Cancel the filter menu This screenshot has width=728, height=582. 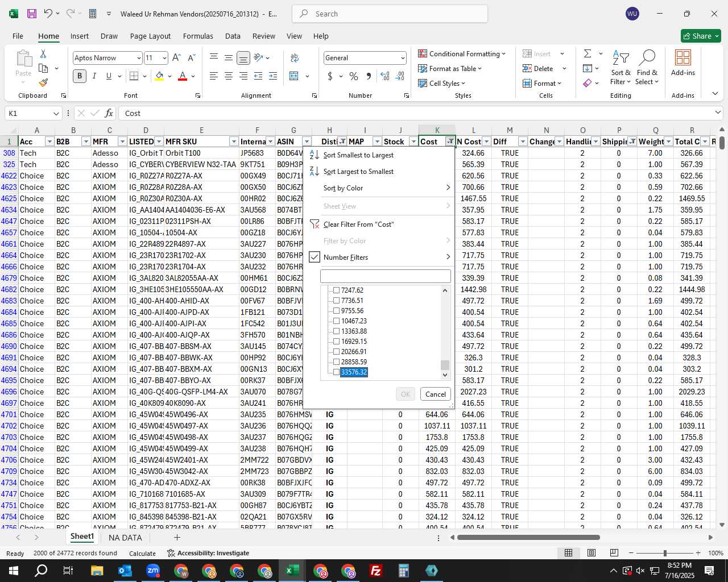(x=436, y=394)
